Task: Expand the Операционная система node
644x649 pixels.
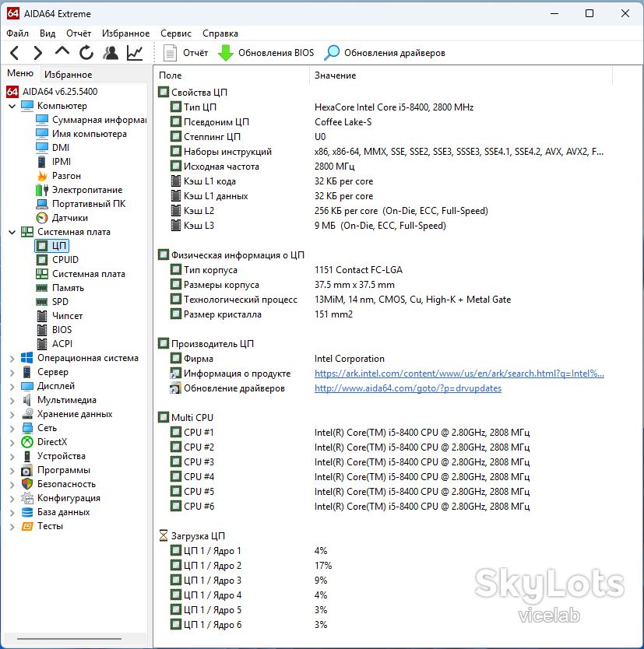Action: [x=12, y=359]
